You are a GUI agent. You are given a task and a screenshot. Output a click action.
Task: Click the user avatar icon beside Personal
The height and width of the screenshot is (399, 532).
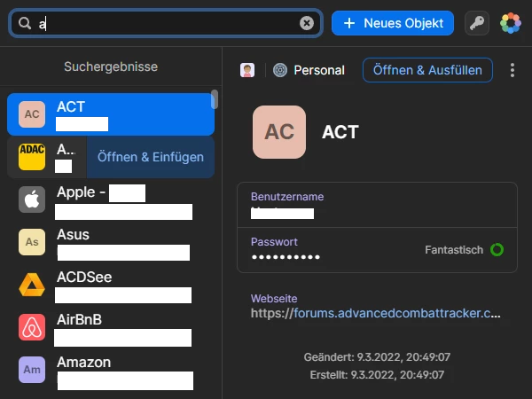(247, 70)
